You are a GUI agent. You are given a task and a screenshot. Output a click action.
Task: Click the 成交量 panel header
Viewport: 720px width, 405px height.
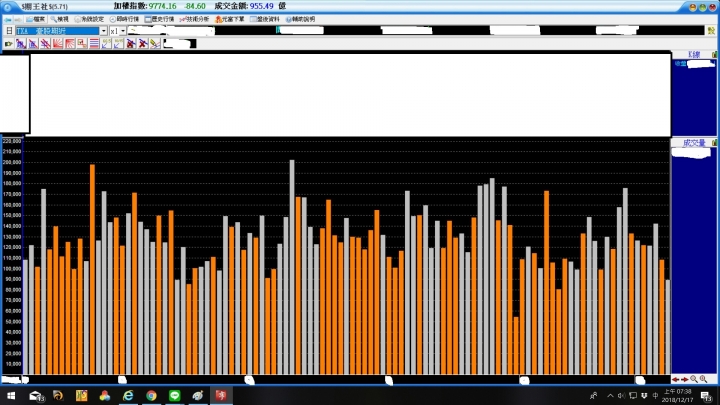[x=694, y=143]
